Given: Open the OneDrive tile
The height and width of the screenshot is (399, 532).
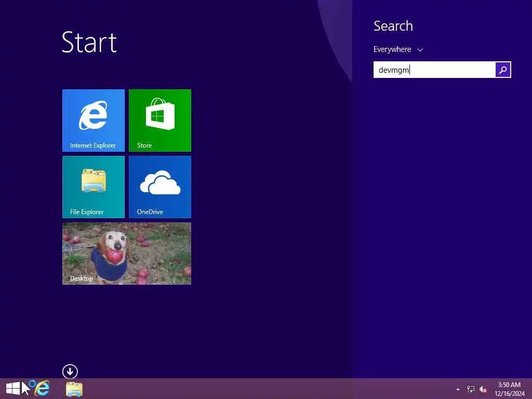Looking at the screenshot, I should pos(160,187).
